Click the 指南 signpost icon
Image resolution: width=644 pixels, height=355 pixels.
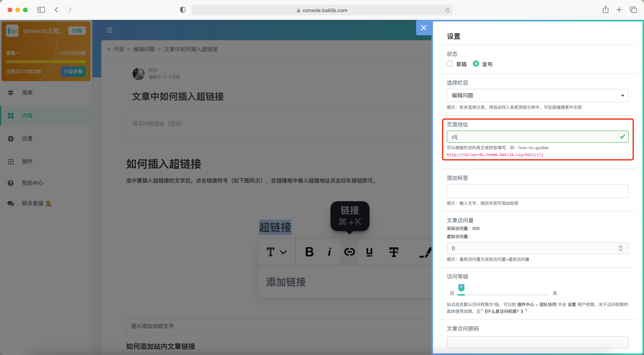click(x=11, y=93)
